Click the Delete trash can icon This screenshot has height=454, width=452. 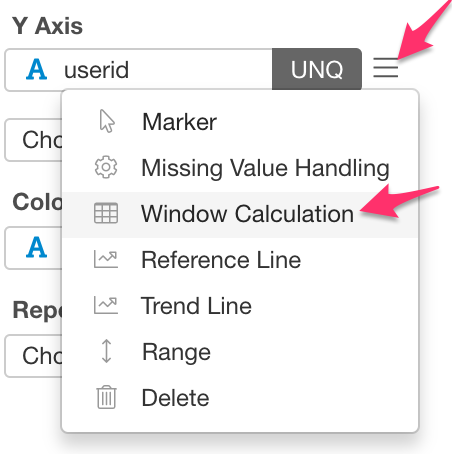(x=106, y=397)
